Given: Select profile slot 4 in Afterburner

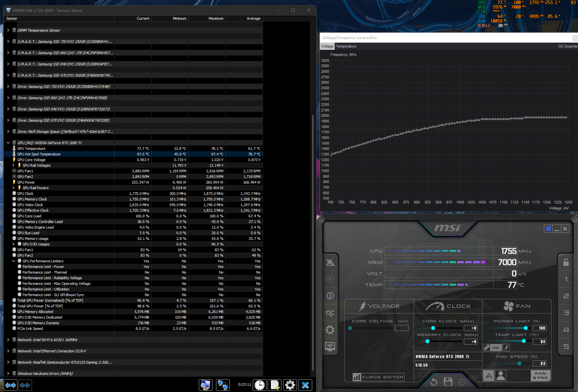Looking at the screenshot, I should tap(566, 330).
